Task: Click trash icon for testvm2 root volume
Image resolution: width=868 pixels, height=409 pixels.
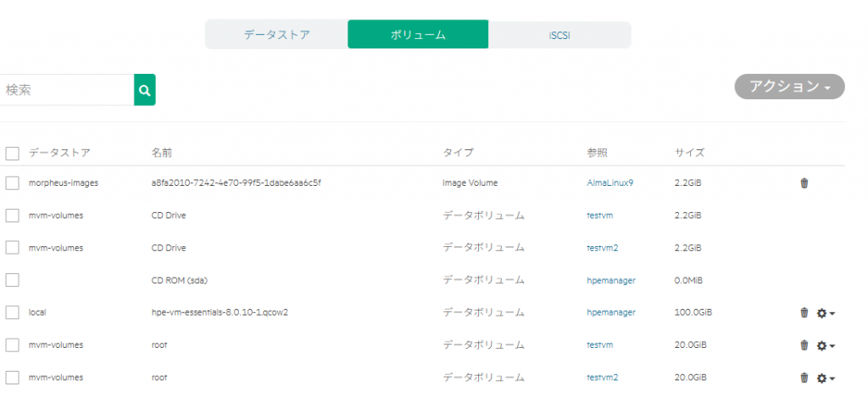Action: 804,378
